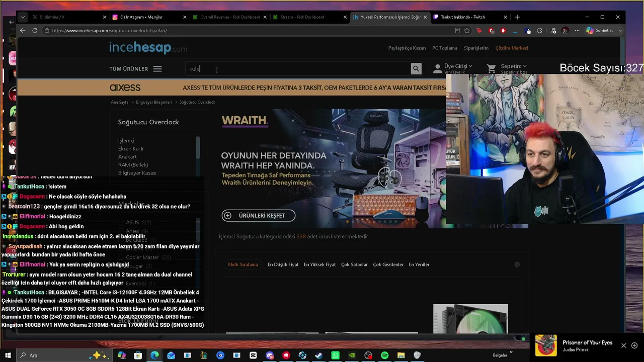This screenshot has height=362, width=644.
Task: Click the info icon beside sorting options
Action: 517,264
